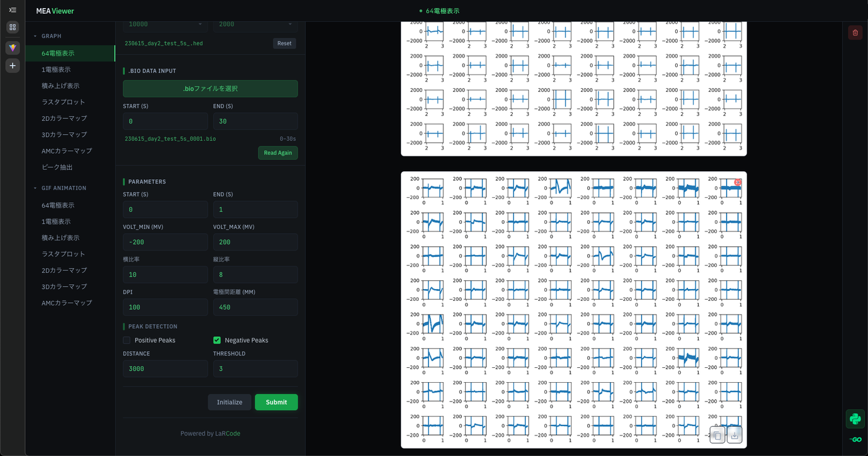868x456 pixels.
Task: Click the Powered by LaRCode text
Action: [x=210, y=434]
